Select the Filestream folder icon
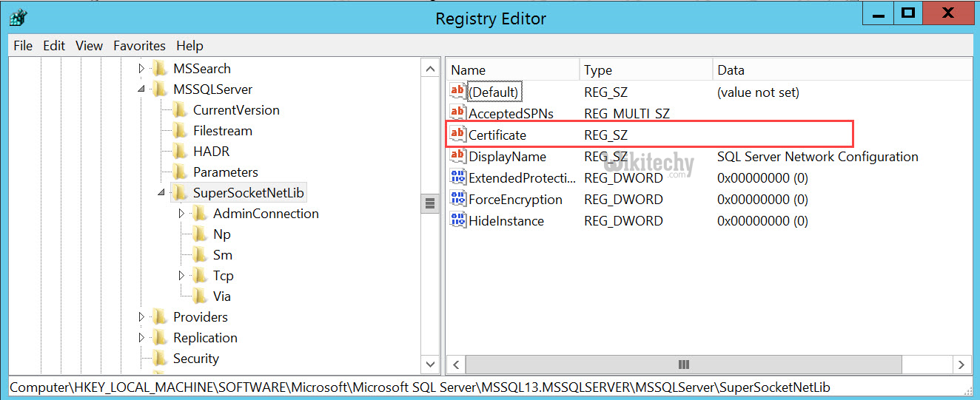 (180, 131)
